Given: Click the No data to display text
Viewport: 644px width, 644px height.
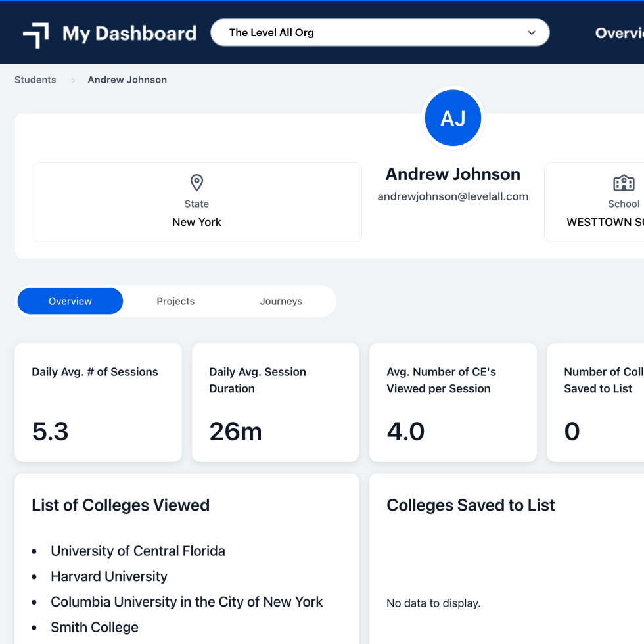Looking at the screenshot, I should click(x=433, y=603).
